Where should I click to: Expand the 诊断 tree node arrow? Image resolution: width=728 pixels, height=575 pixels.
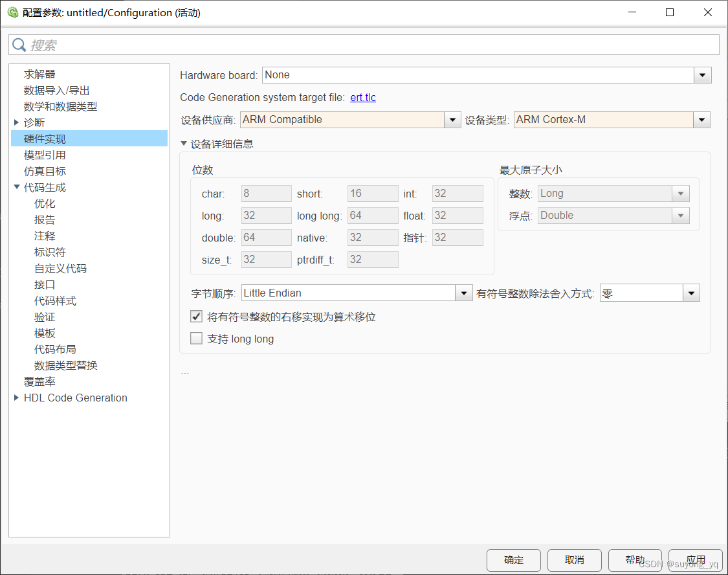[16, 122]
